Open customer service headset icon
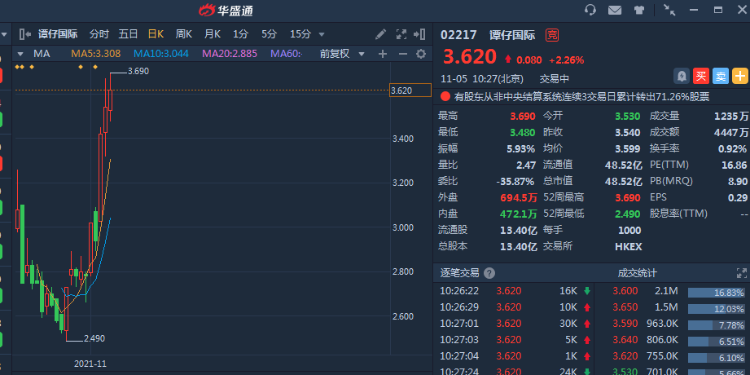 coord(591,10)
